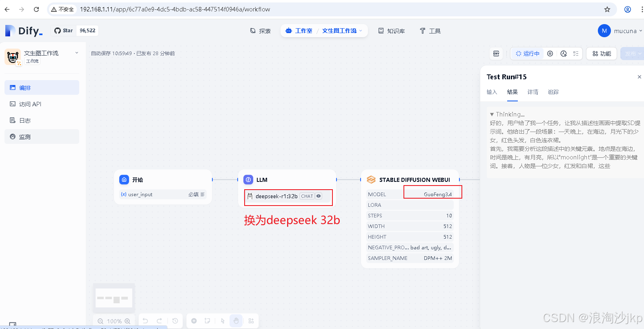The width and height of the screenshot is (644, 329).
Task: Organize nodes with the layout icon
Action: [x=251, y=321]
